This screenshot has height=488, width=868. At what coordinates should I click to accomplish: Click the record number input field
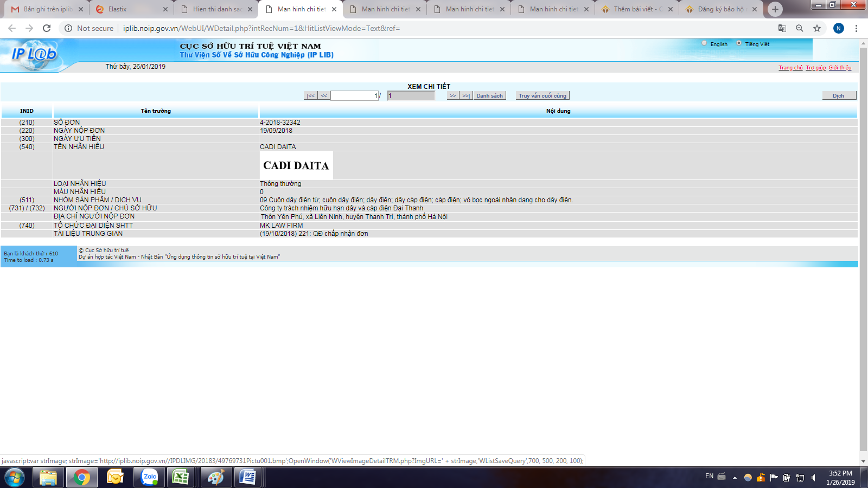[355, 95]
